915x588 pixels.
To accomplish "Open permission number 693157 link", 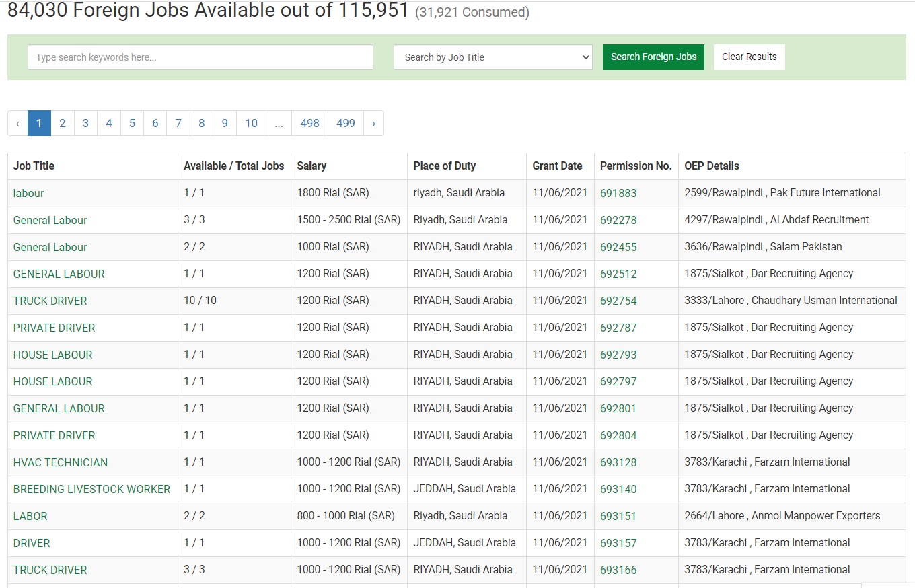I will pos(618,543).
